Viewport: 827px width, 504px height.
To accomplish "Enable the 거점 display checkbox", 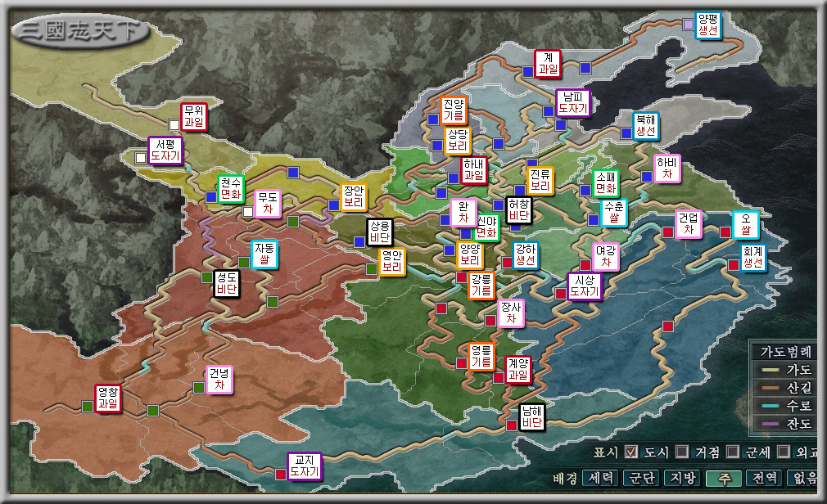I will point(683,452).
